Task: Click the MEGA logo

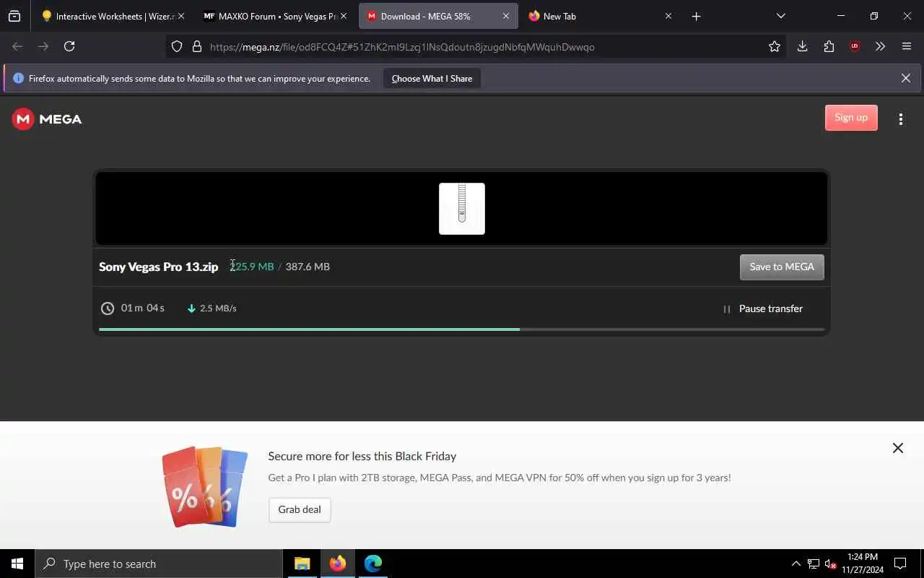Action: tap(47, 119)
